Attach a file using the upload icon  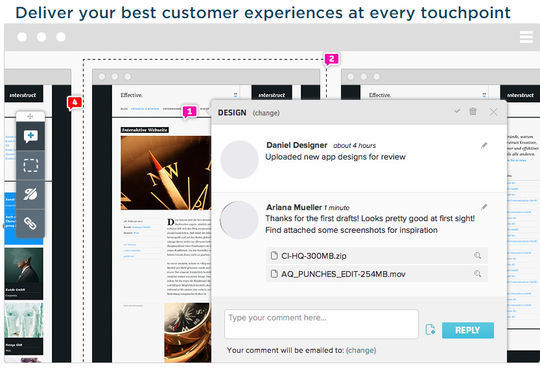coord(430,330)
